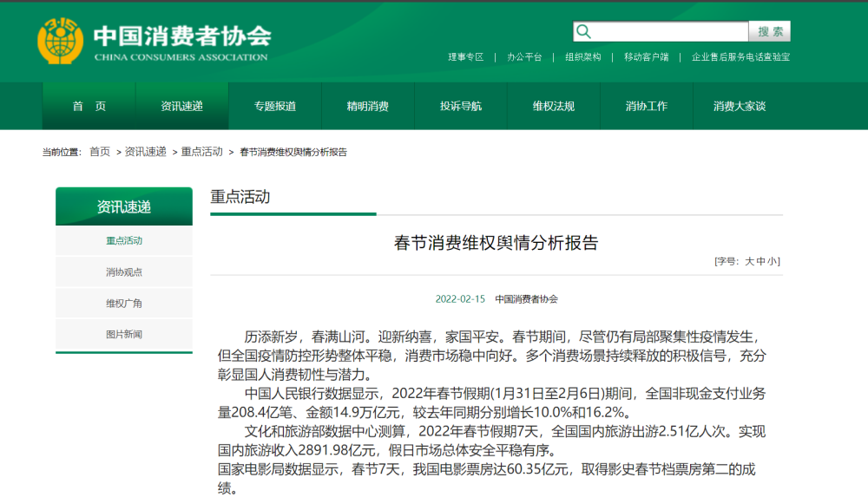Image resolution: width=868 pixels, height=497 pixels.
Task: Open 理事专区 link in header
Action: point(465,57)
